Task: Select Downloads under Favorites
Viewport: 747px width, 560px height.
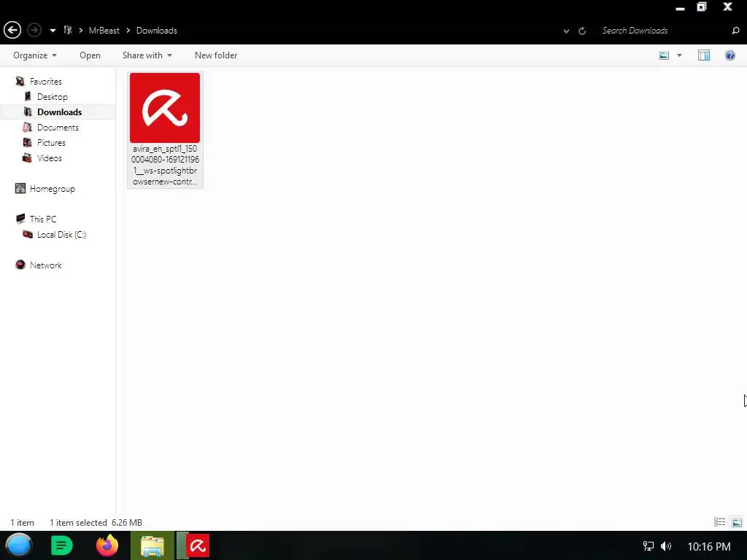Action: [x=60, y=112]
